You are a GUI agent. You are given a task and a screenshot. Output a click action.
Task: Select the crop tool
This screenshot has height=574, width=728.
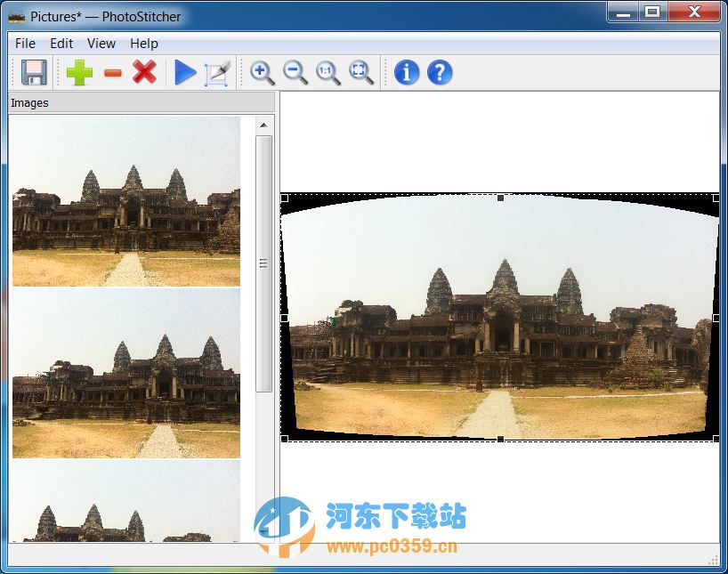click(217, 74)
